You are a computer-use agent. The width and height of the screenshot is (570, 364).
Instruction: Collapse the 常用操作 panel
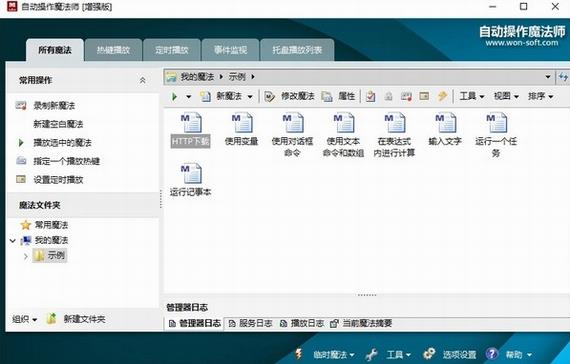(x=142, y=80)
